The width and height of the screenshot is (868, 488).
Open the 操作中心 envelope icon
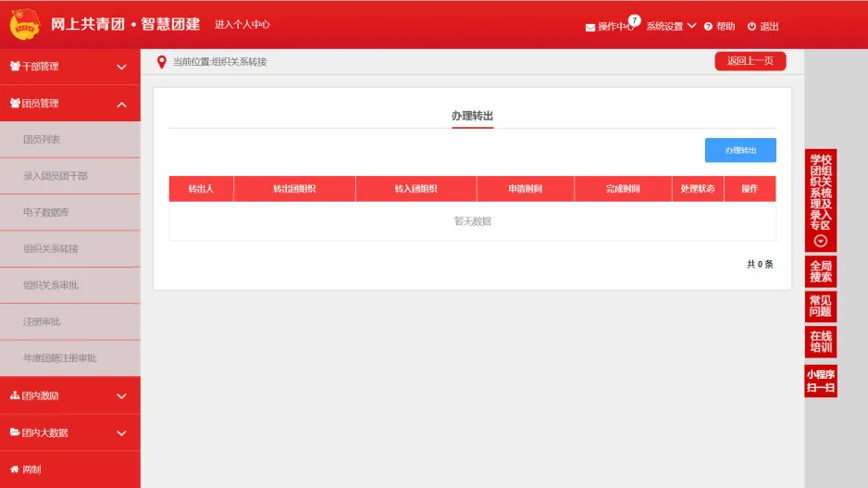(x=589, y=27)
